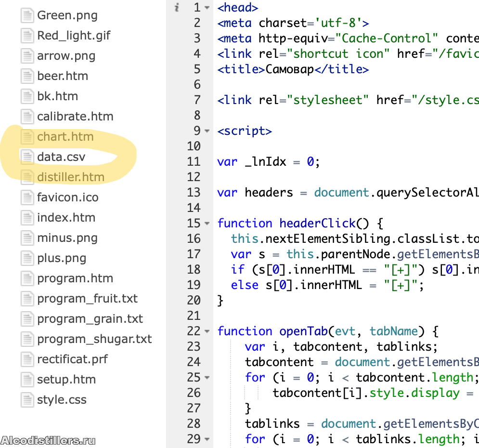Open style.css from the file list
This screenshot has height=448, width=479.
(x=62, y=400)
